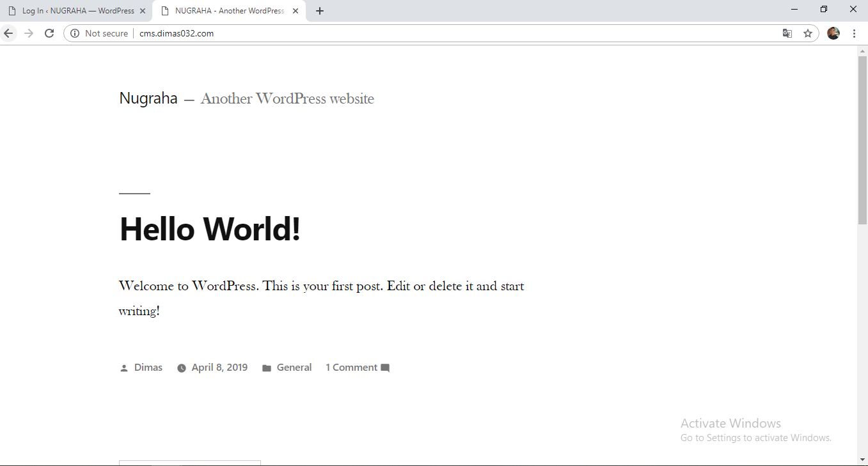
Task: Select the NUGRAHA Another WordPress tab
Action: [x=229, y=11]
